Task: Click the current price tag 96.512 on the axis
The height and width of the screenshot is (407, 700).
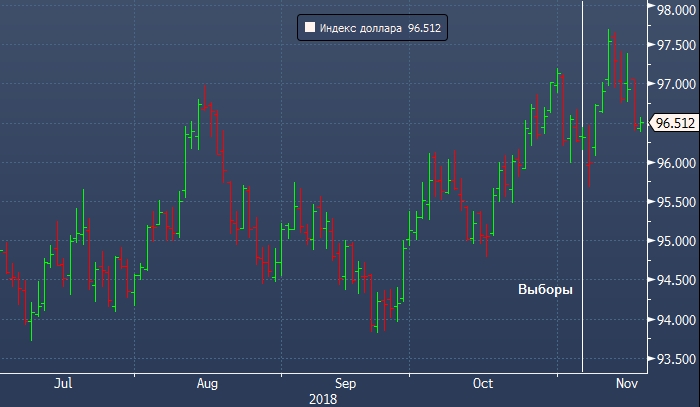Action: point(674,124)
